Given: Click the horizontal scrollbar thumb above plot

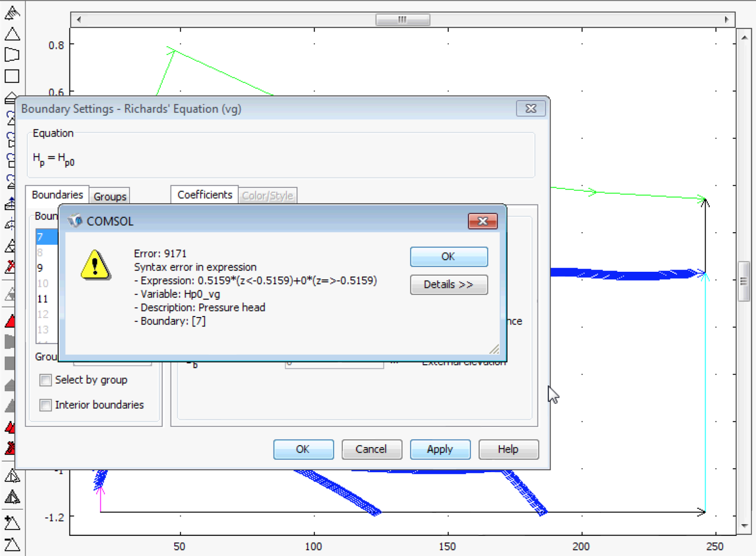Looking at the screenshot, I should point(403,20).
